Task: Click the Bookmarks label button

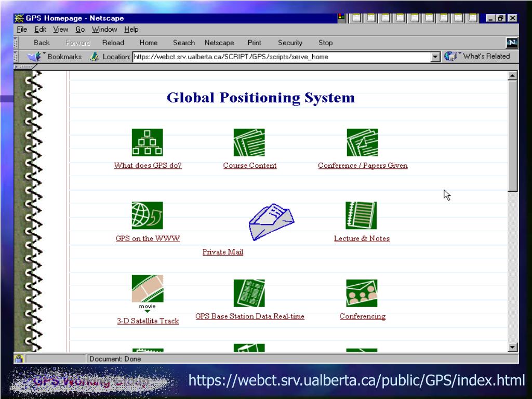Action: (x=64, y=57)
